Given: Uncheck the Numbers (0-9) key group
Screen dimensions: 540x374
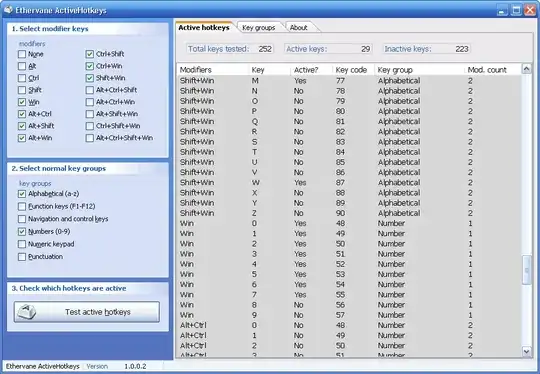Looking at the screenshot, I should tap(22, 231).
